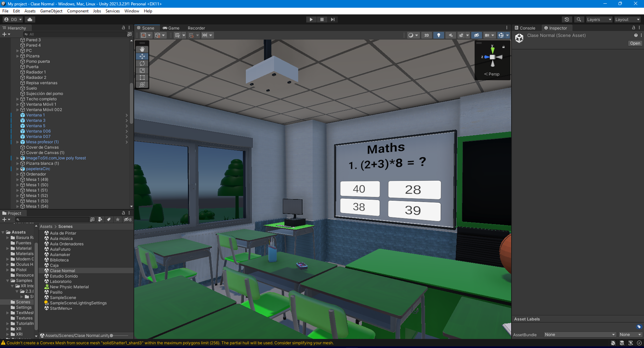Open the Layers dropdown
The image size is (644, 348).
point(599,19)
